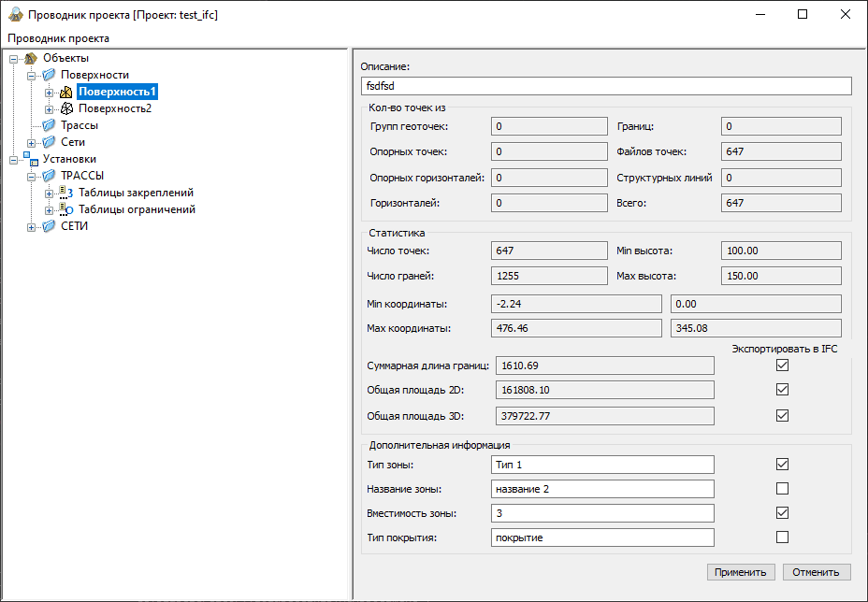Click the Таблицы закреплений icon
The width and height of the screenshot is (868, 602).
pyautogui.click(x=66, y=193)
